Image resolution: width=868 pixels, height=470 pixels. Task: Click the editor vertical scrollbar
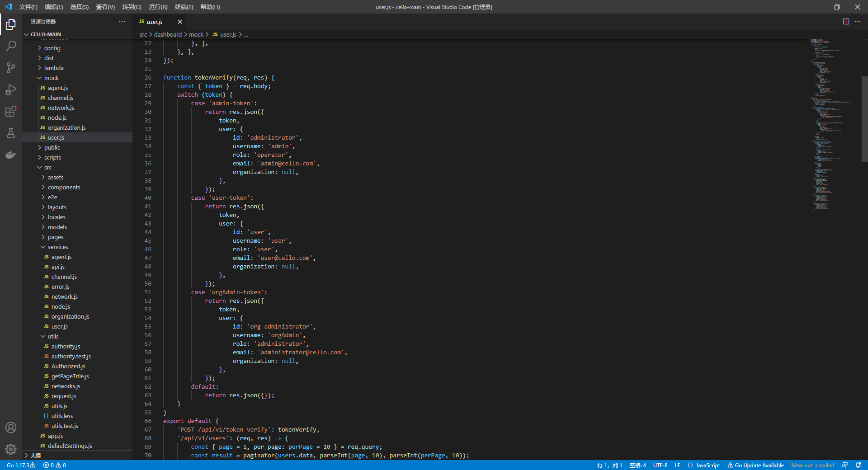pyautogui.click(x=865, y=119)
